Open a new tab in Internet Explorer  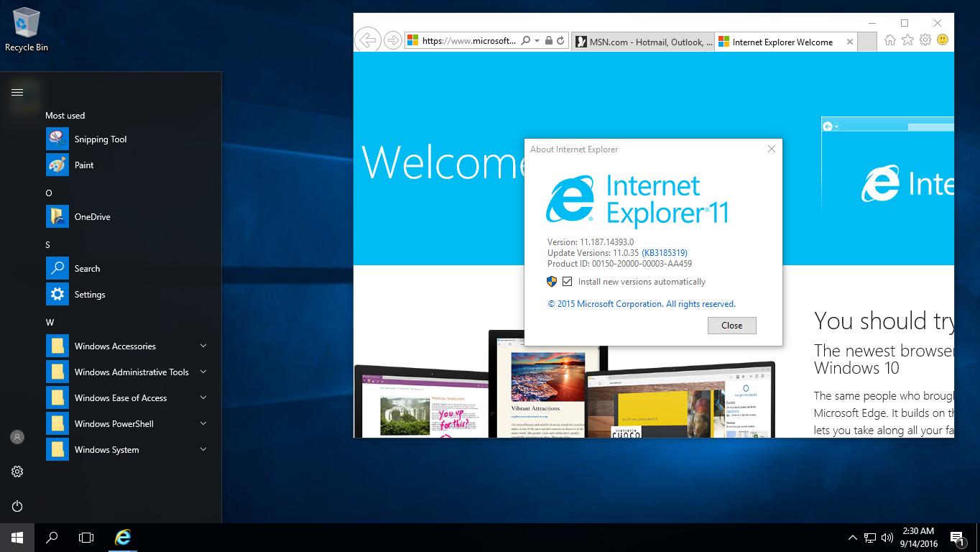click(x=867, y=42)
